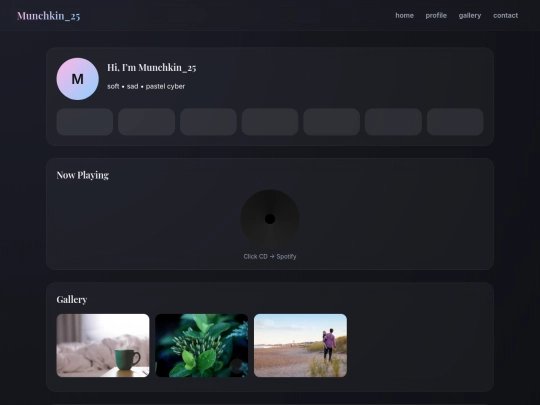
Task: Click the Munchkin_25 site logo
Action: [x=49, y=16]
